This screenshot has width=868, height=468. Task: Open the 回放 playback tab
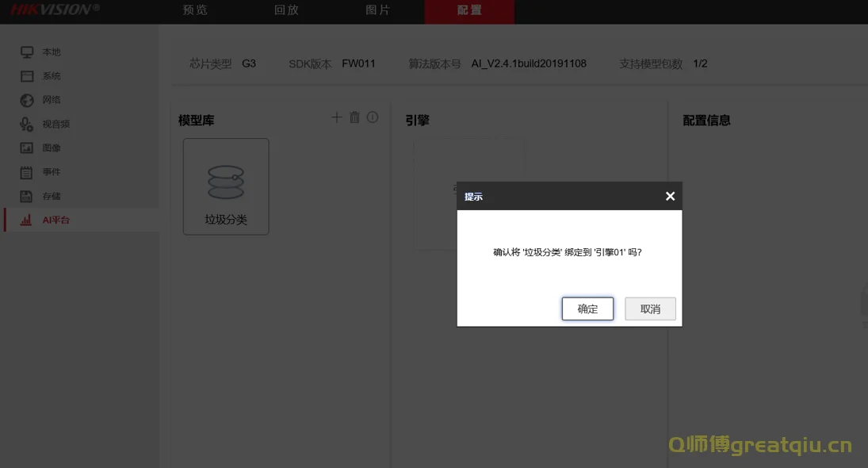point(286,10)
